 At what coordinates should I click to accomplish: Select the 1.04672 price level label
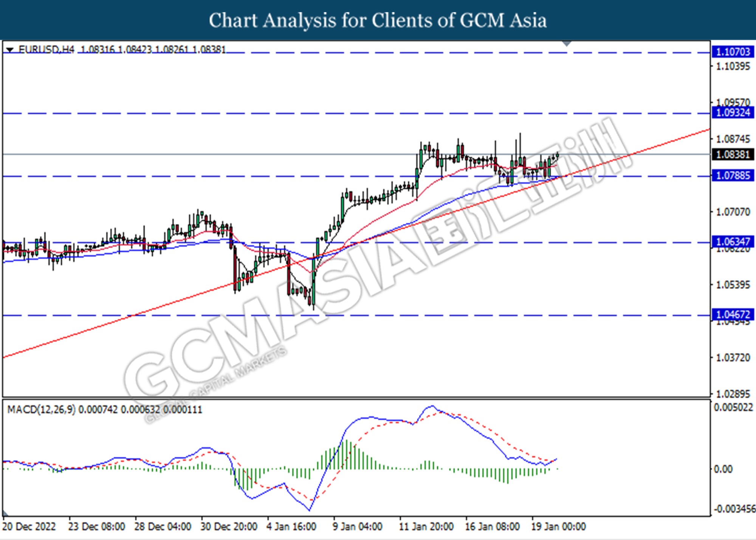pyautogui.click(x=733, y=314)
